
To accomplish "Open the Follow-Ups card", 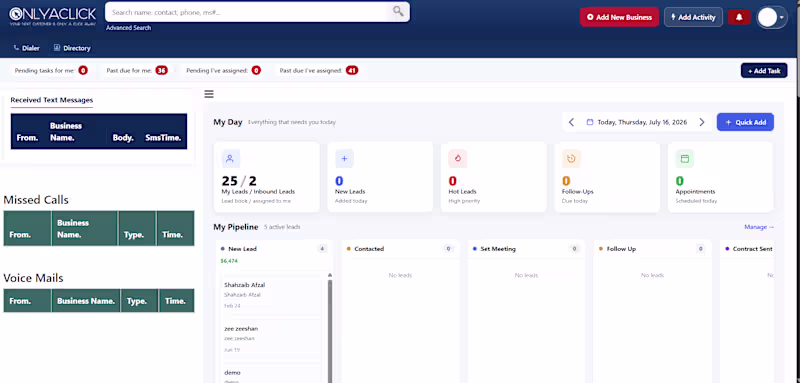I will click(607, 177).
